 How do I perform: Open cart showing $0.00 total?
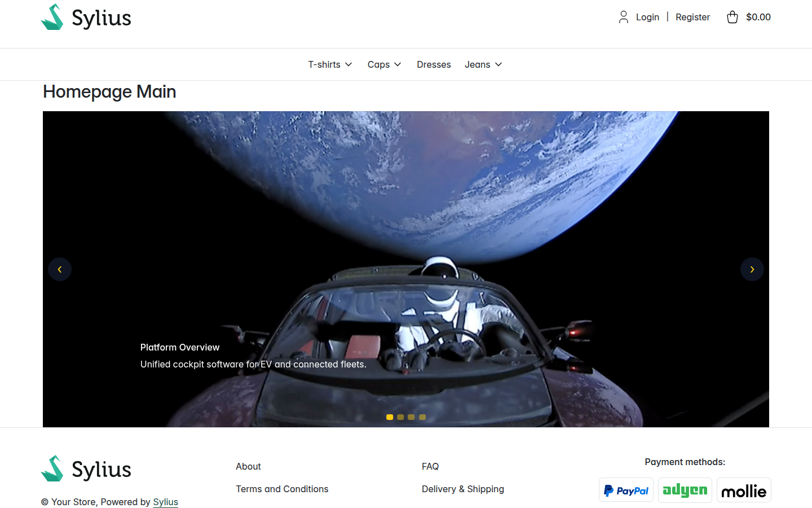pyautogui.click(x=758, y=17)
